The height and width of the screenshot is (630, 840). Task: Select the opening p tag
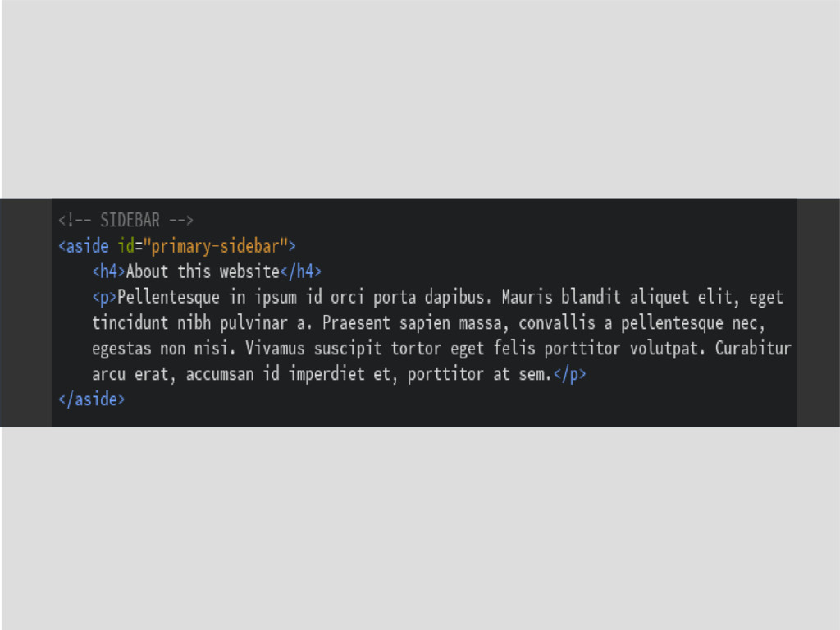click(x=104, y=297)
